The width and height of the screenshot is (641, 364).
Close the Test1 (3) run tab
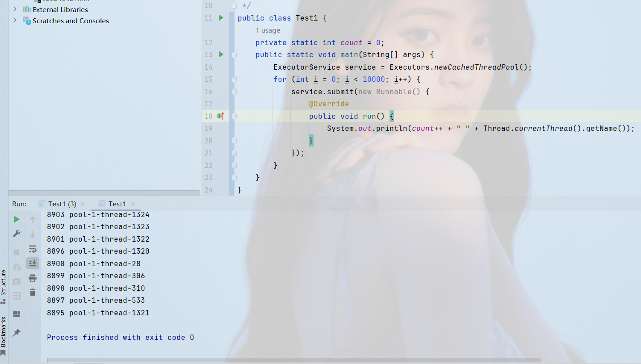(x=83, y=204)
